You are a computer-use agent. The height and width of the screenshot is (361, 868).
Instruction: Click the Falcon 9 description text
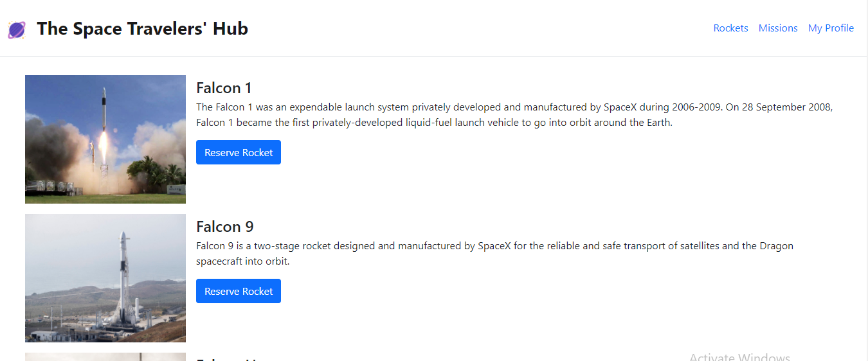tap(494, 254)
